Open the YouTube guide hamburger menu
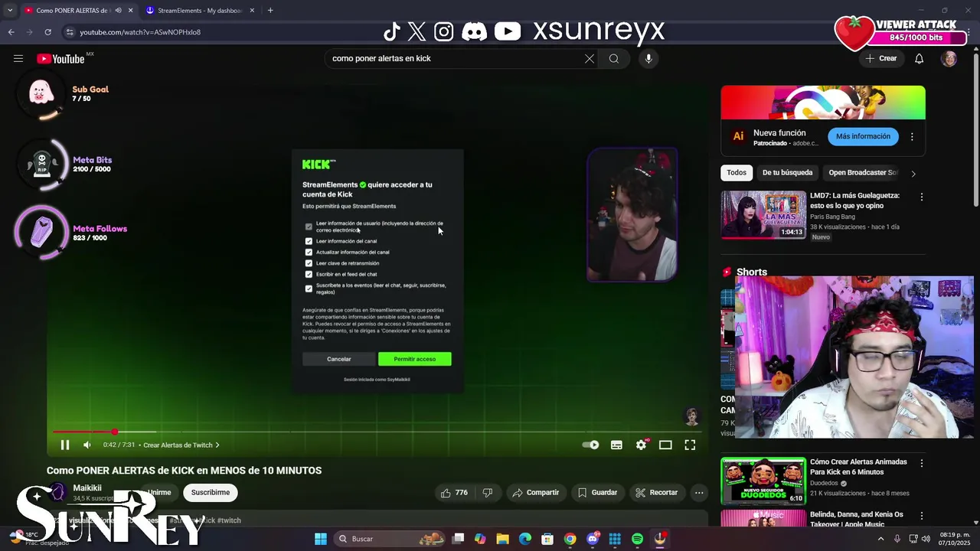 click(x=18, y=59)
